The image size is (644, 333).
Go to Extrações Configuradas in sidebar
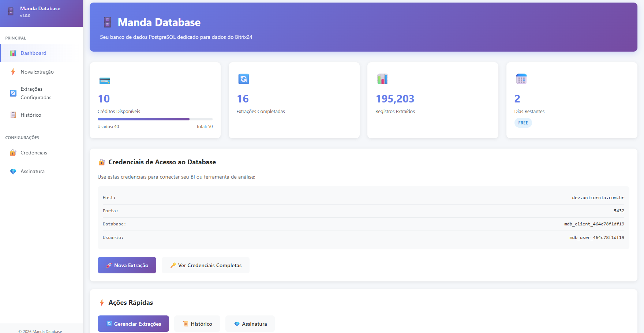36,93
